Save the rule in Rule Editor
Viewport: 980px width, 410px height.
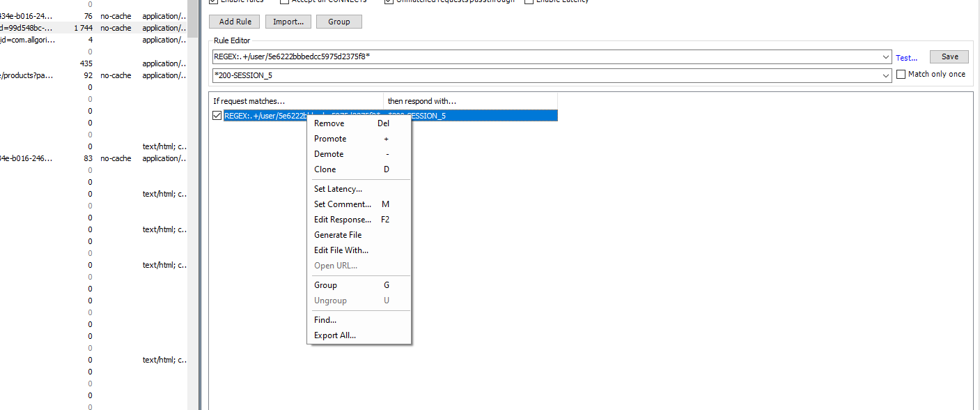[949, 57]
